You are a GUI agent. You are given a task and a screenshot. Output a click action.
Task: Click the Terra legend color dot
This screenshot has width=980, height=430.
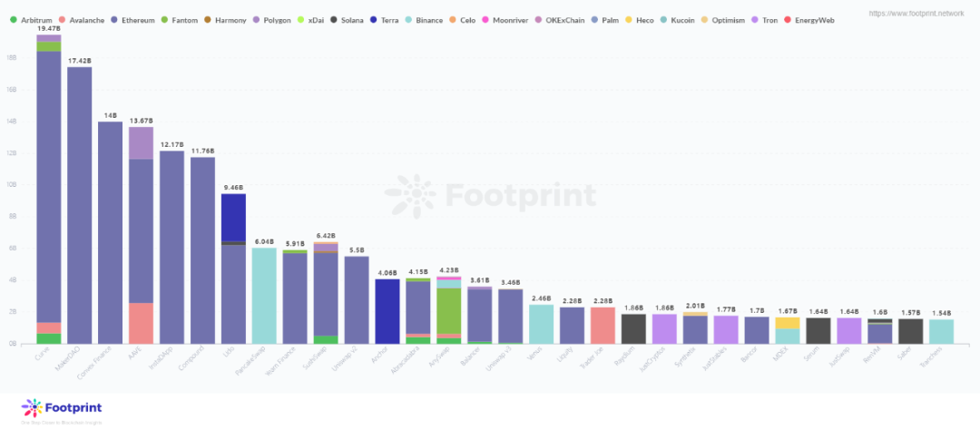[375, 19]
